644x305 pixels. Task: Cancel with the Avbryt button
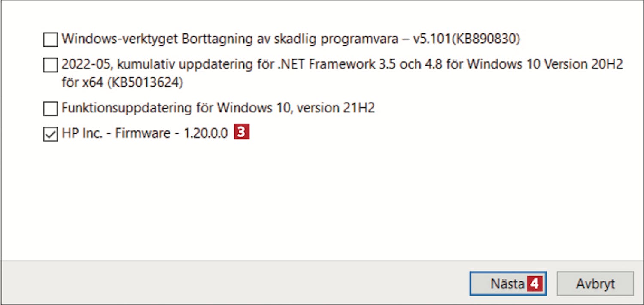[595, 284]
